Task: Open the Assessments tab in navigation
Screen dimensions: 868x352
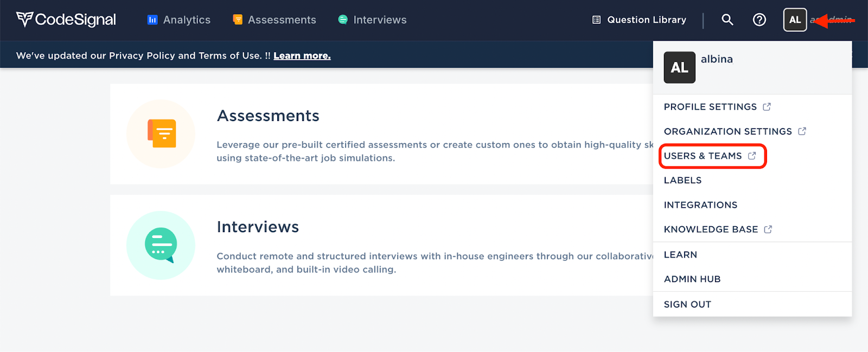Action: [275, 20]
